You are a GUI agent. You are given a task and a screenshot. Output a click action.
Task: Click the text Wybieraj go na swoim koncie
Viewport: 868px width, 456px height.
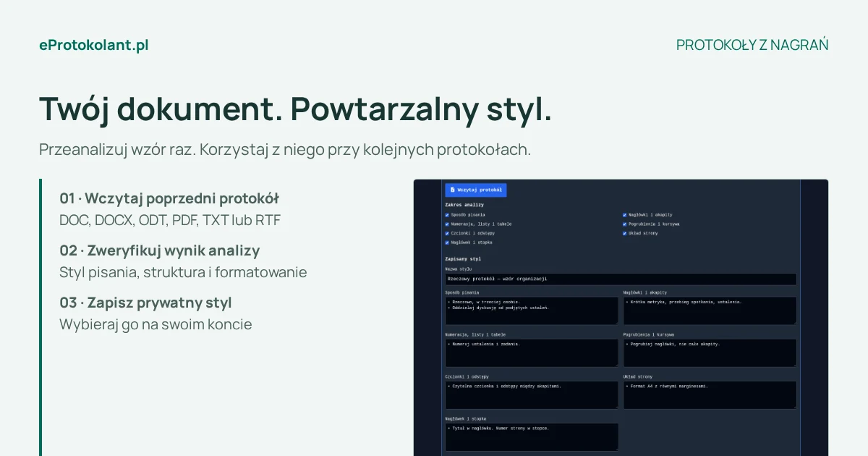(156, 324)
